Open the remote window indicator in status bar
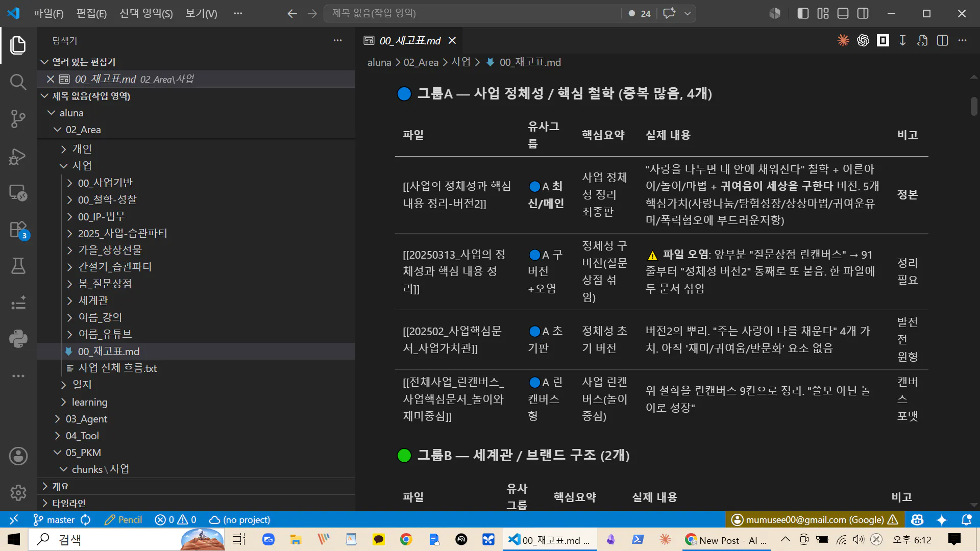980x551 pixels. click(x=14, y=519)
